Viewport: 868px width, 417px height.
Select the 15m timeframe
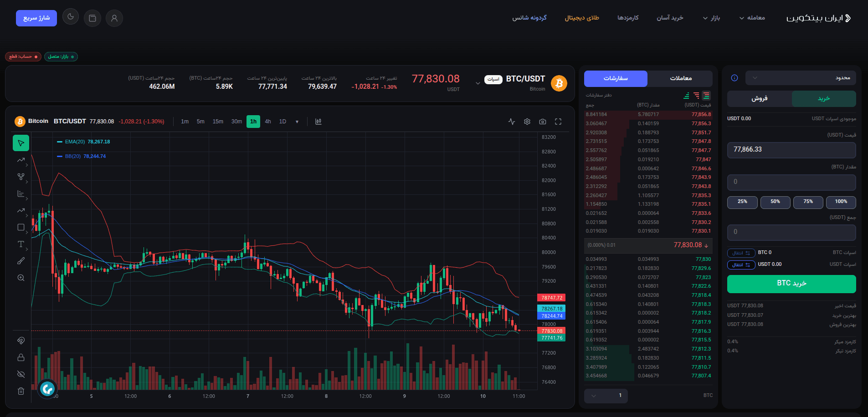218,122
